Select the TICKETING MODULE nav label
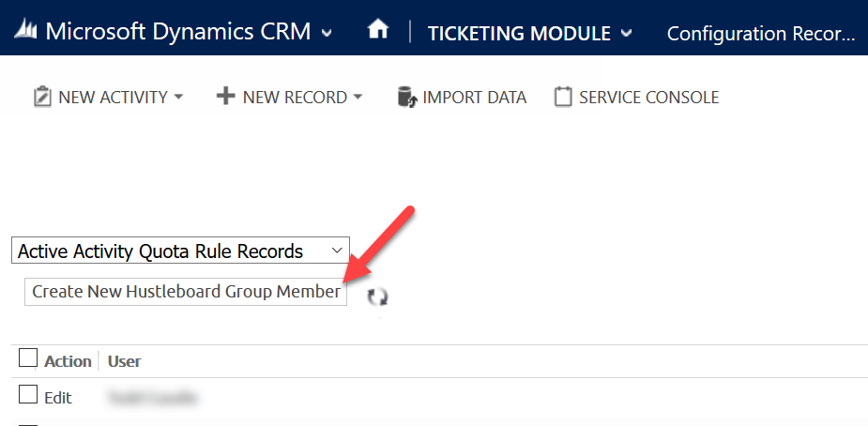 point(519,33)
